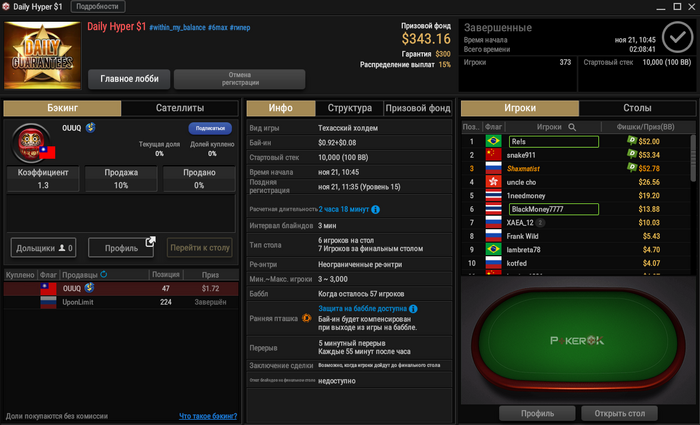This screenshot has height=425, width=700.
Task: Click the refresh icon next to Продавцы
Action: 104,274
